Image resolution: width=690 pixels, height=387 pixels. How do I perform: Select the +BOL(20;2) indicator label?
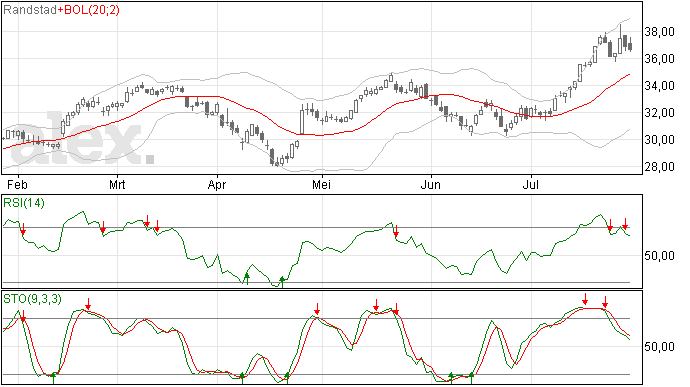(x=88, y=10)
